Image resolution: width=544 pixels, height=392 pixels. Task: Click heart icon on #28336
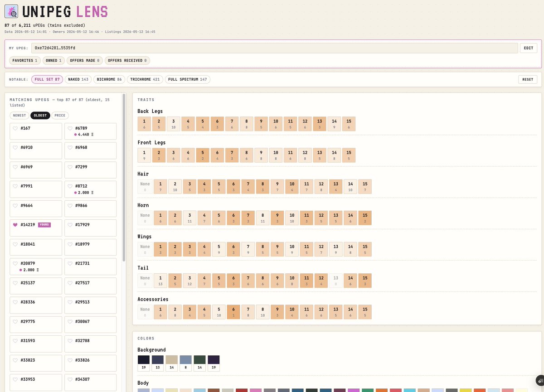[x=15, y=302]
